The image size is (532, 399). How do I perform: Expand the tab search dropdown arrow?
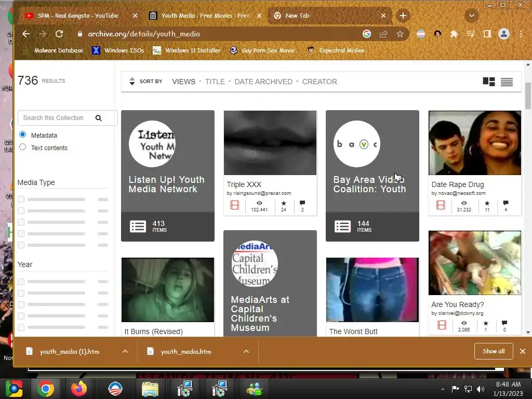pyautogui.click(x=471, y=16)
